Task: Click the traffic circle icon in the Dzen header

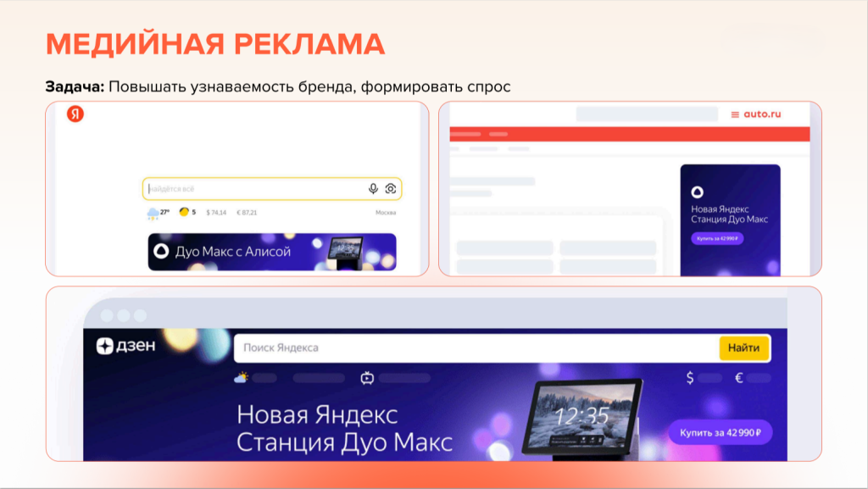Action: (368, 379)
